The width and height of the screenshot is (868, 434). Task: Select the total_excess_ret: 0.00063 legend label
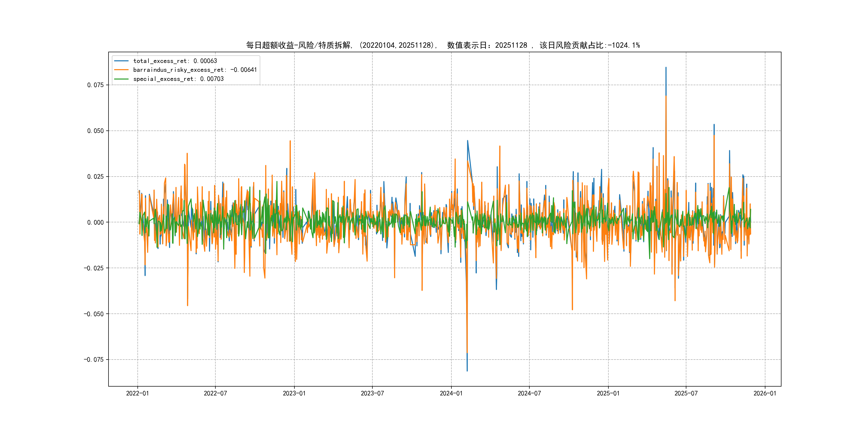(175, 61)
